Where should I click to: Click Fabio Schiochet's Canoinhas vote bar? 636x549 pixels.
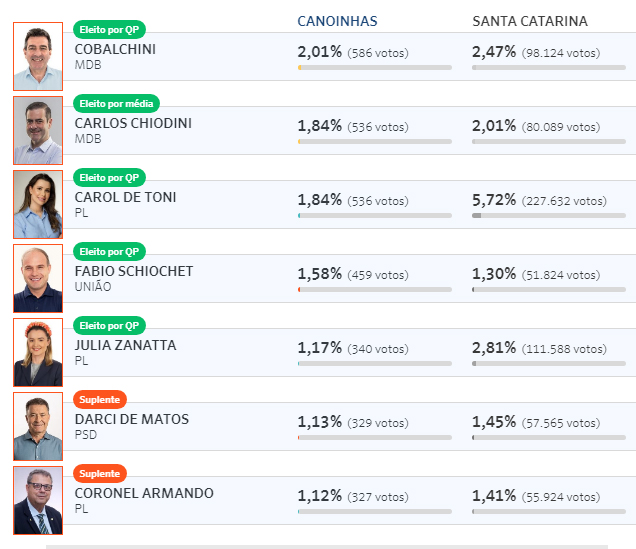pyautogui.click(x=375, y=290)
